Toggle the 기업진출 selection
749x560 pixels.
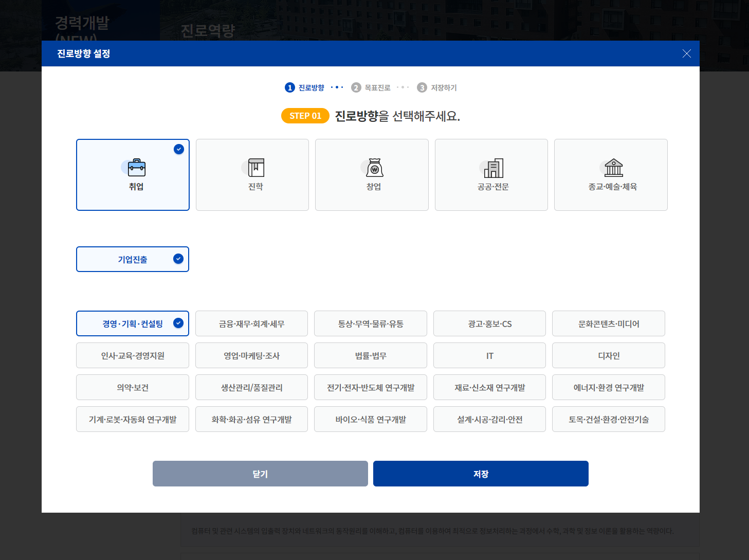[x=132, y=259]
